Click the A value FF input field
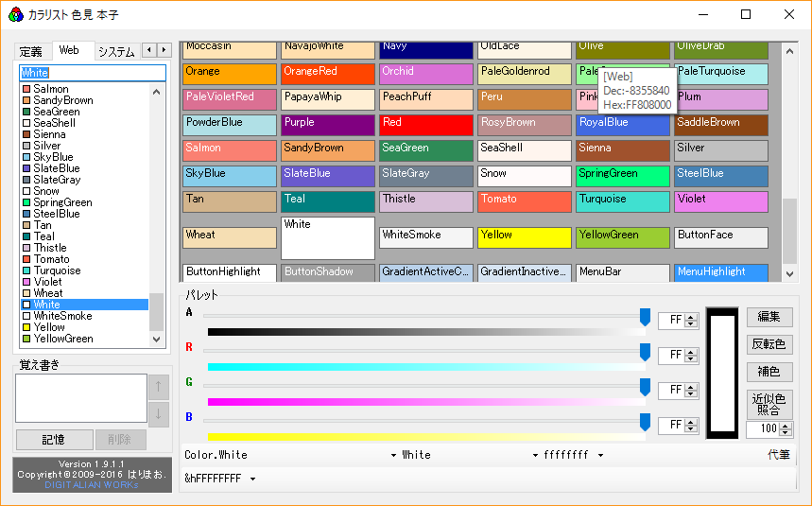Image resolution: width=812 pixels, height=506 pixels. [671, 321]
